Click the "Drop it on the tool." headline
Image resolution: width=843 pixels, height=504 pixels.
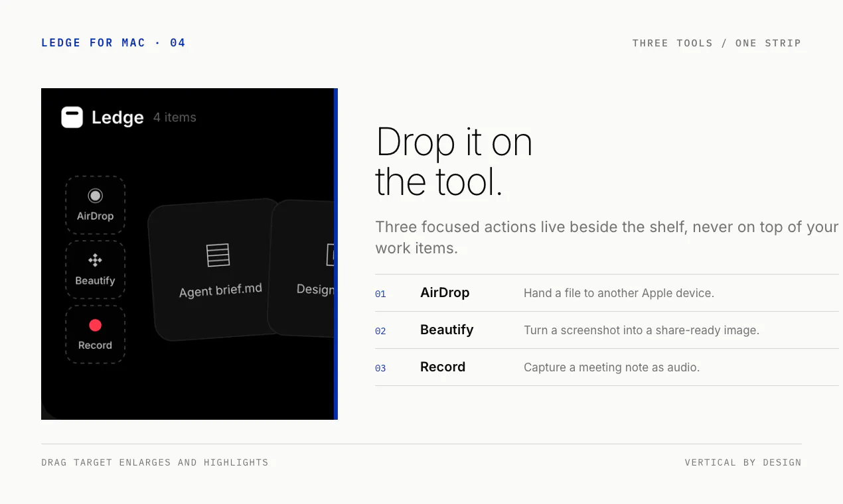(454, 162)
